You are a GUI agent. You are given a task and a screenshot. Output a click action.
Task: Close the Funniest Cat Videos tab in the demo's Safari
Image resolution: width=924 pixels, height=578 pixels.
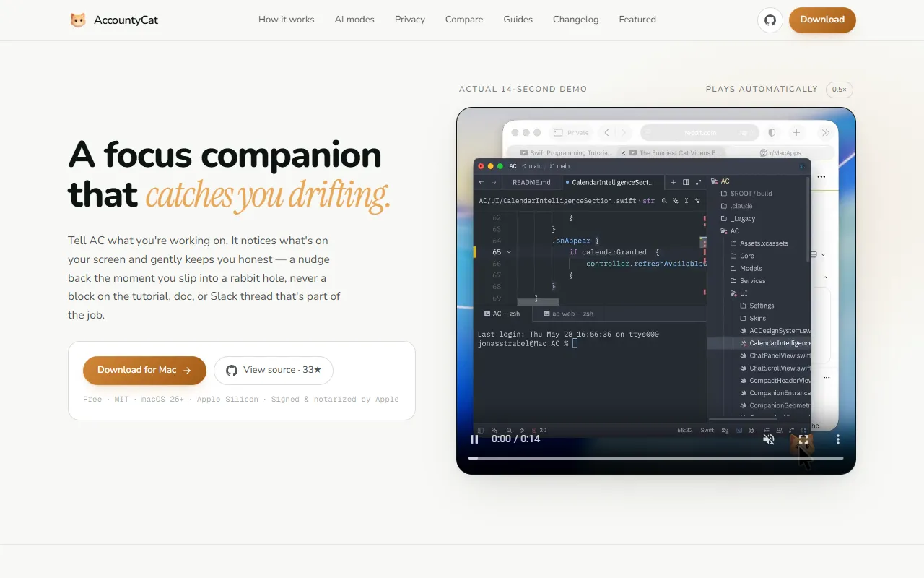[x=624, y=153]
